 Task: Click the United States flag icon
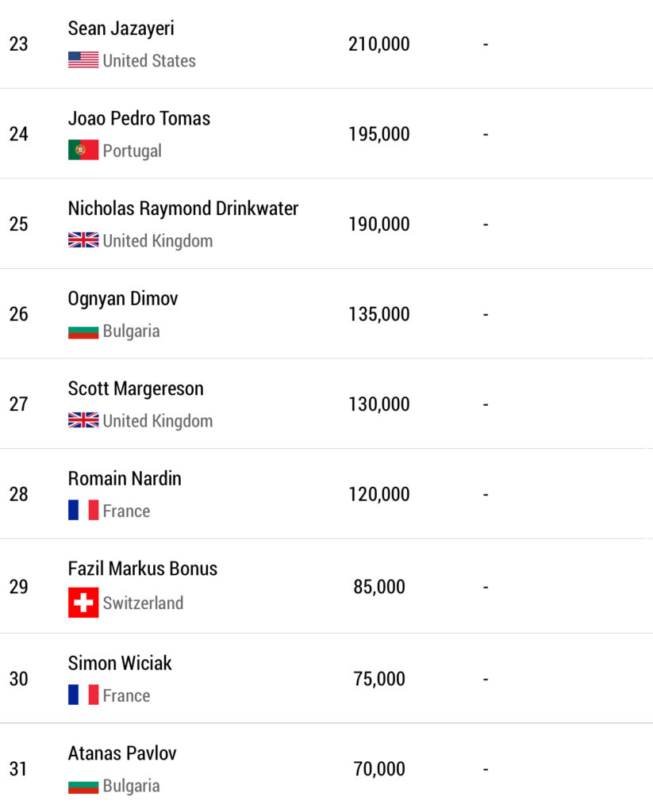pos(83,60)
